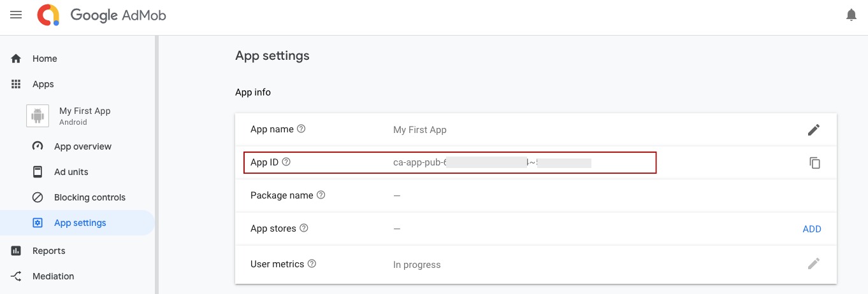The height and width of the screenshot is (294, 868).
Task: Open App overview page
Action: [x=83, y=146]
